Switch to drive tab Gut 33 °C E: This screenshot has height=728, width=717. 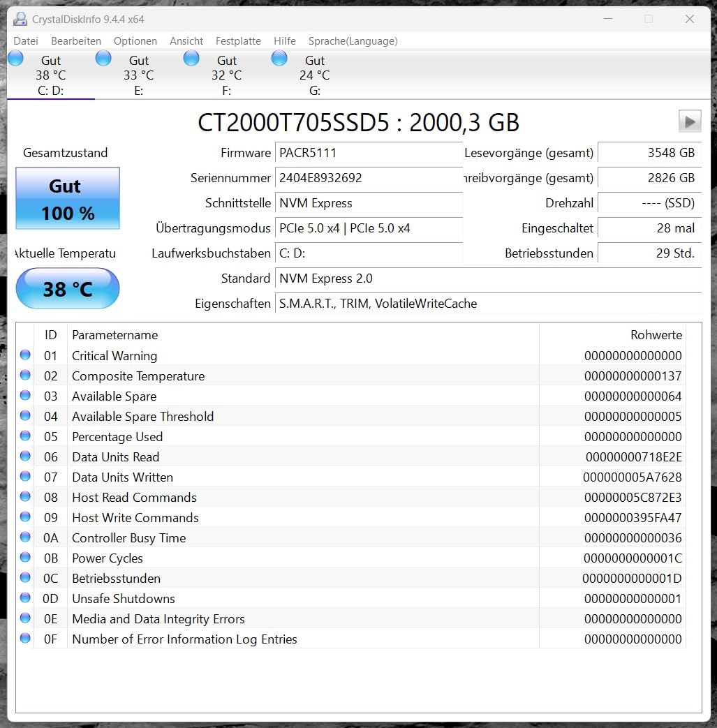click(x=138, y=75)
